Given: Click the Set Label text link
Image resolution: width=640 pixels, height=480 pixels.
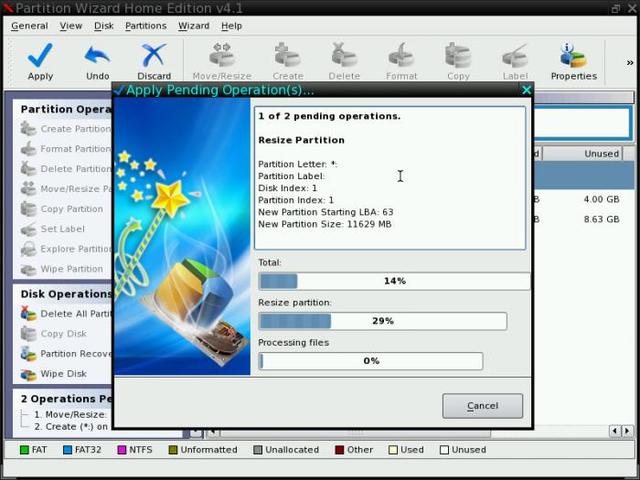Looking at the screenshot, I should pyautogui.click(x=62, y=229).
